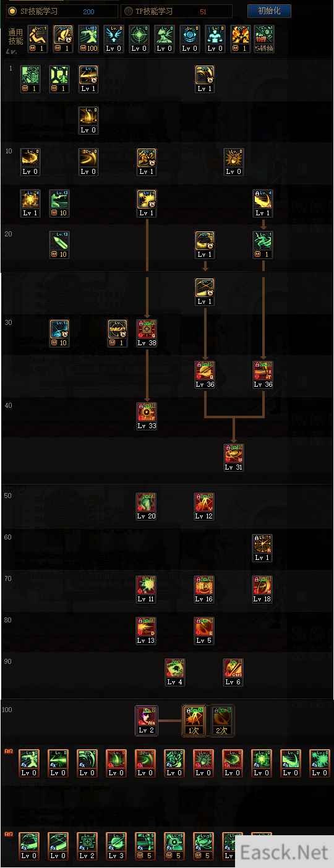The image size is (334, 868).
Task: Choose the Lv 20 skill icon
Action: coord(147,506)
